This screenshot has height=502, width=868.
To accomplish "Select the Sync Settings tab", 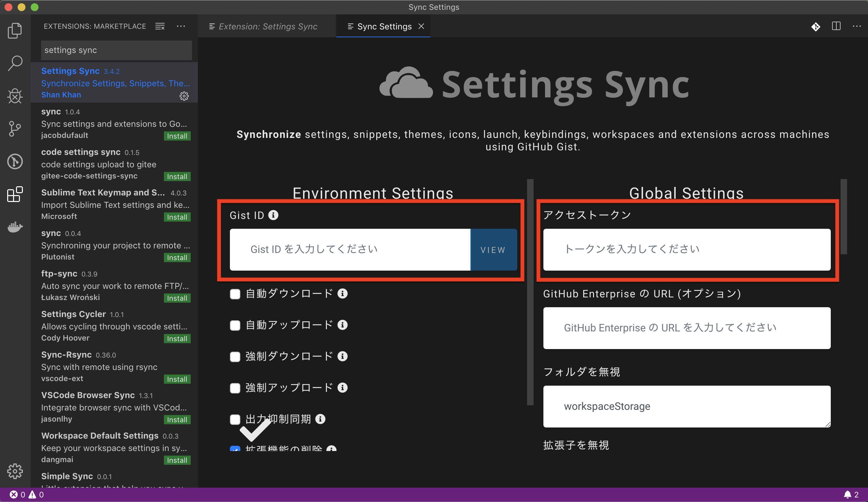I will click(383, 26).
